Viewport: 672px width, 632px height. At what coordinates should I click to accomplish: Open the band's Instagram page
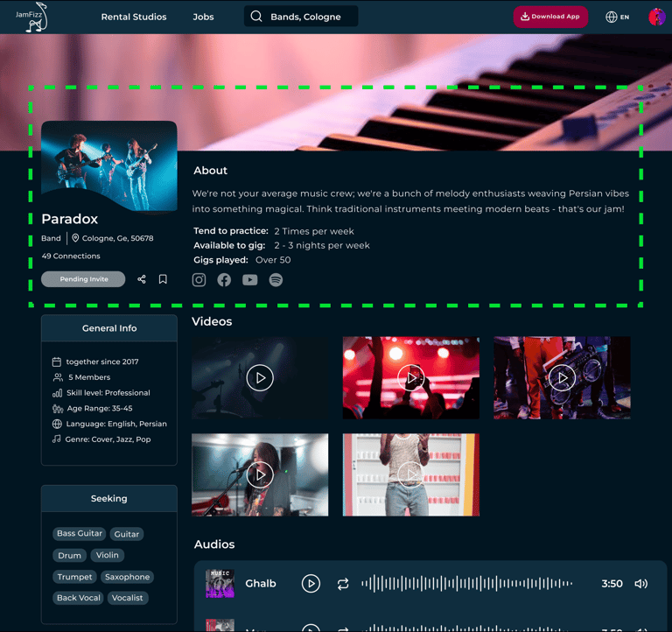click(199, 280)
